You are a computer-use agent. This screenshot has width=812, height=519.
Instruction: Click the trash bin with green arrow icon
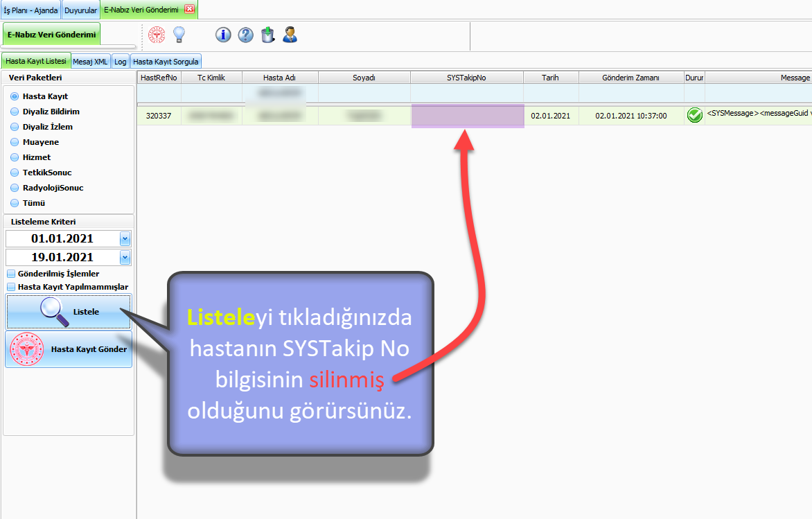pyautogui.click(x=267, y=35)
